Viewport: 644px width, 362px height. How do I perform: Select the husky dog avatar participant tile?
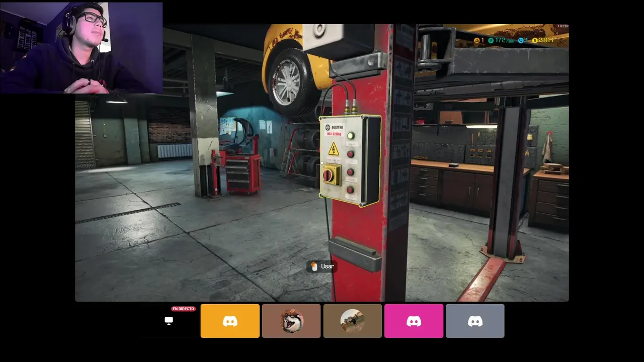291,321
